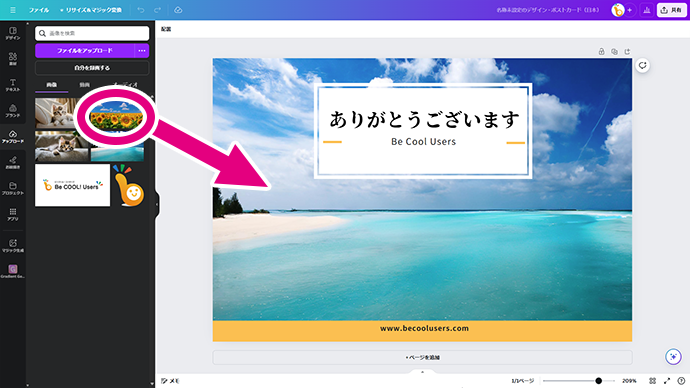Viewport: 690px width, 388px height.
Task: Open the デザイン sidebar panel
Action: point(13,33)
